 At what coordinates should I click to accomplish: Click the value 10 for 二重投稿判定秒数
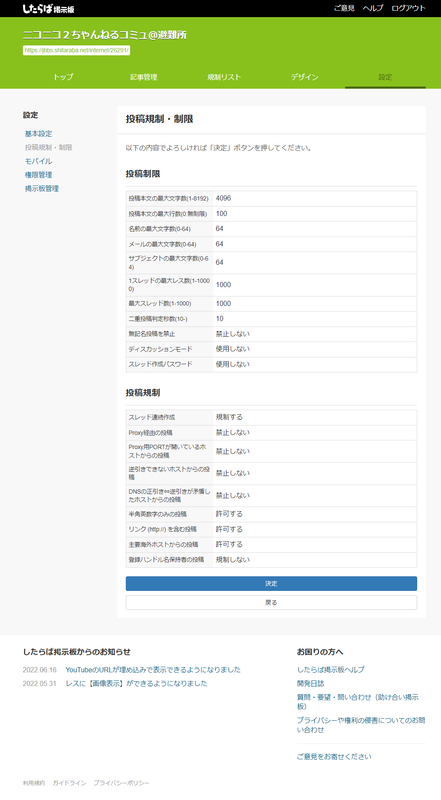[x=219, y=319]
